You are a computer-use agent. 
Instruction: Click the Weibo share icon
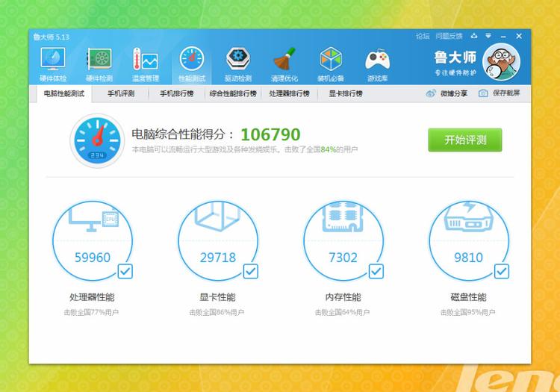(431, 93)
